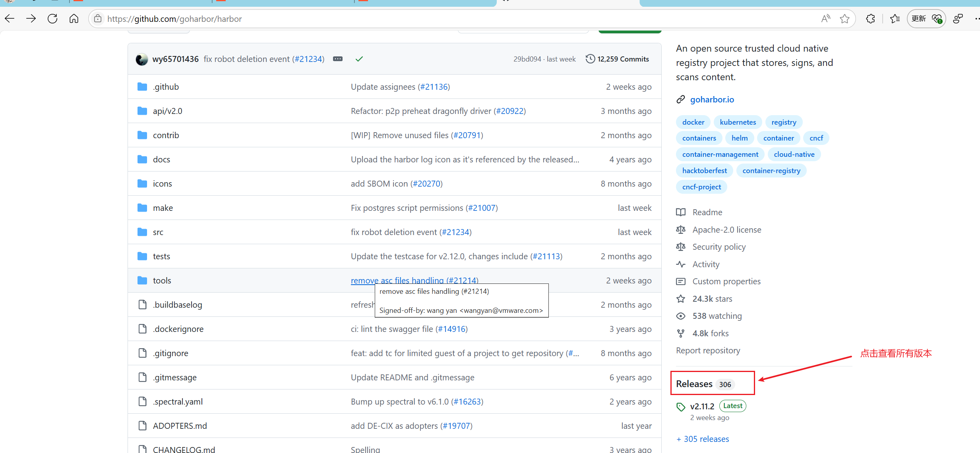Open Security policy link

711,247
